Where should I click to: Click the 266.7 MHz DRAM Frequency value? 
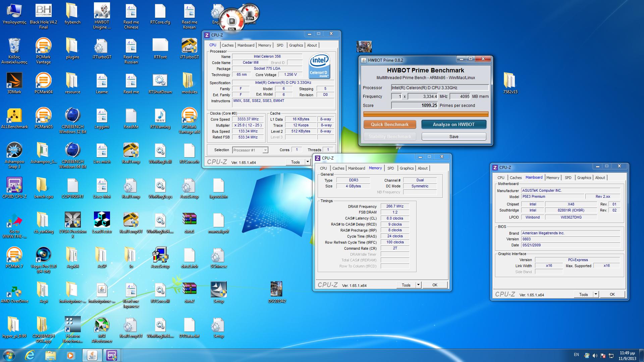tap(395, 206)
